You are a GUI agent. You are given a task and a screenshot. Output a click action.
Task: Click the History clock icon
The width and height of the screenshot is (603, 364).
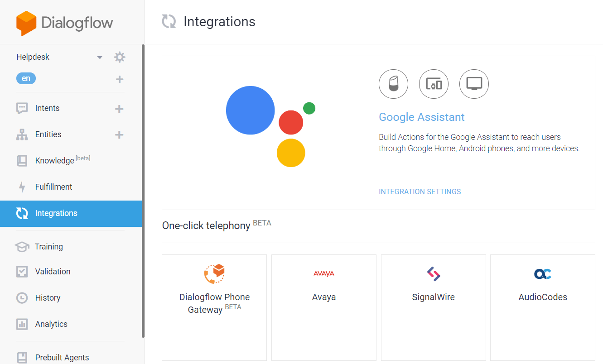[22, 298]
